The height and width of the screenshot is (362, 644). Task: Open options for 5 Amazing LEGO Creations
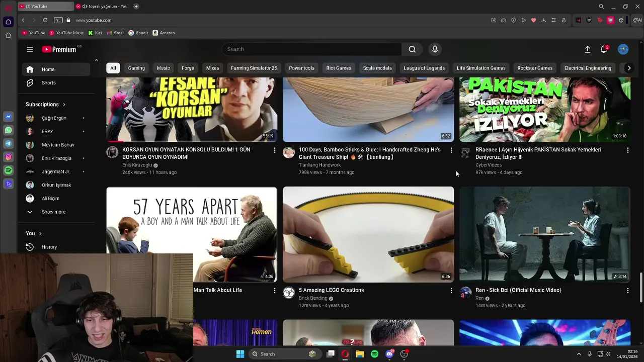click(451, 291)
